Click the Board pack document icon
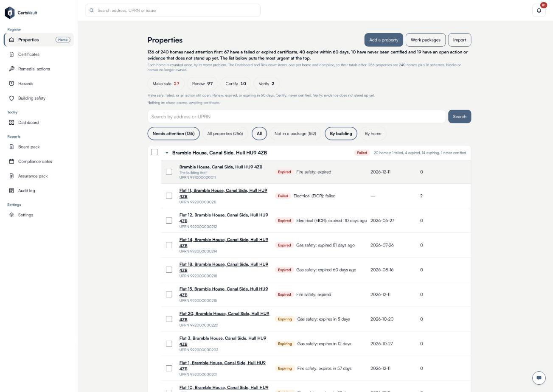The image size is (553, 392). pyautogui.click(x=11, y=147)
